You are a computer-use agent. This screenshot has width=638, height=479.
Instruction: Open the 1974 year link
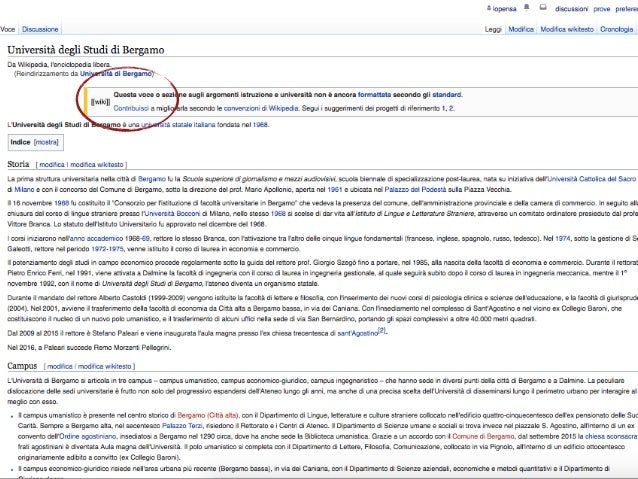click(x=563, y=238)
